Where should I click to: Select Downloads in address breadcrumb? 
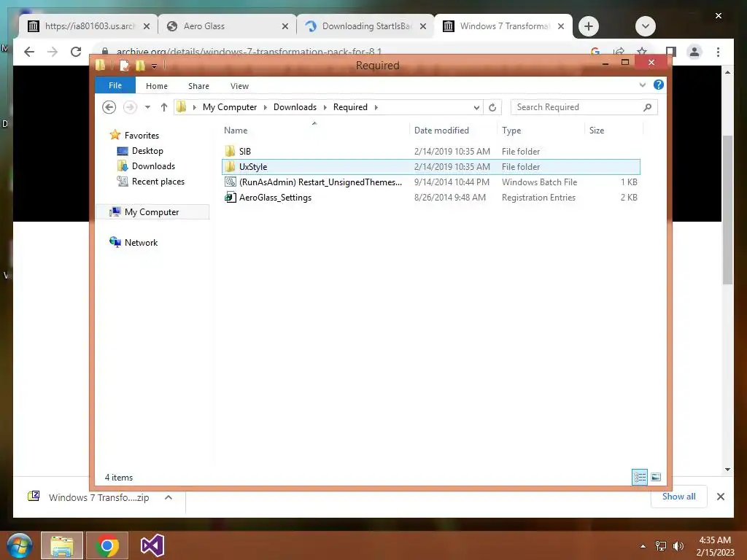point(295,107)
